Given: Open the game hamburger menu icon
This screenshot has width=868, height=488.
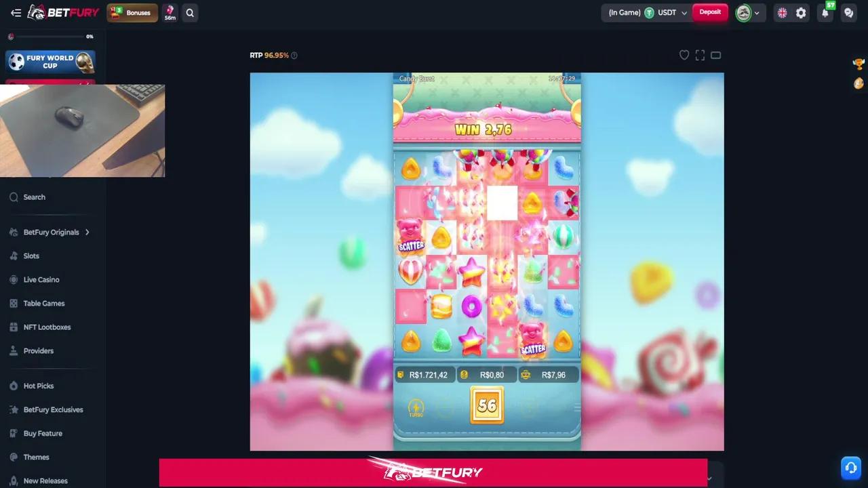Looking at the screenshot, I should pos(576,407).
